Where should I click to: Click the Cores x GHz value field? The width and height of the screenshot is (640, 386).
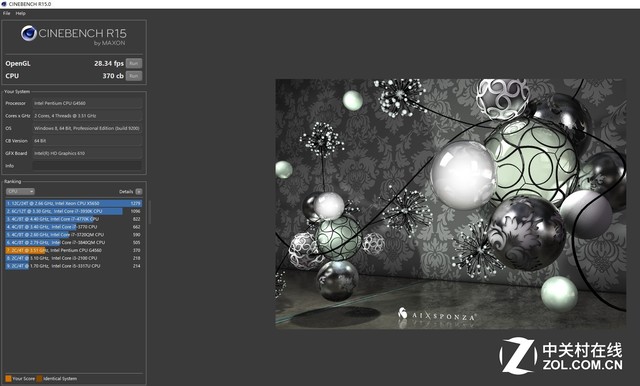(87, 116)
